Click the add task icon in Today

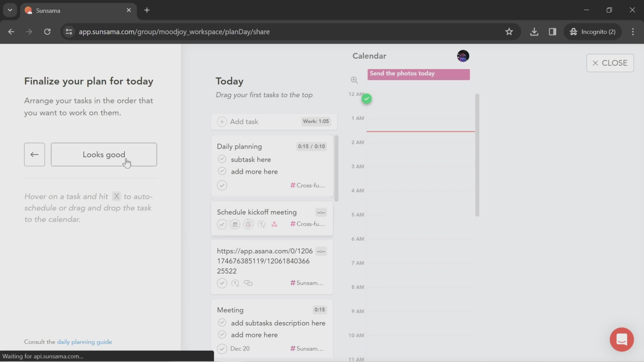click(x=222, y=121)
